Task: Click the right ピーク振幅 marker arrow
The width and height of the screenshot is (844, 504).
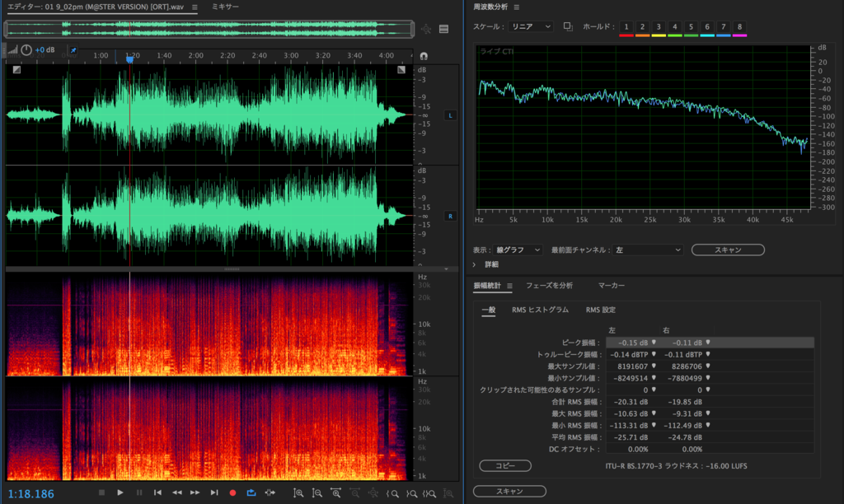Action: click(x=708, y=343)
